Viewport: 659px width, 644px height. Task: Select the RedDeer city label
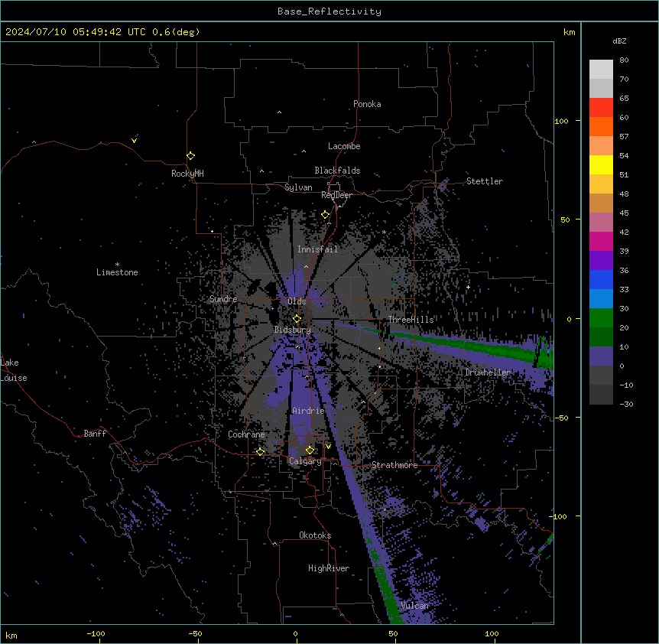336,195
